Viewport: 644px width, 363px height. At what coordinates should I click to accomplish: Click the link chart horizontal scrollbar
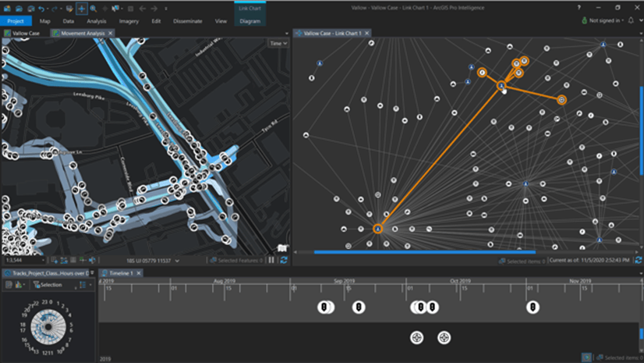pyautogui.click(x=425, y=252)
